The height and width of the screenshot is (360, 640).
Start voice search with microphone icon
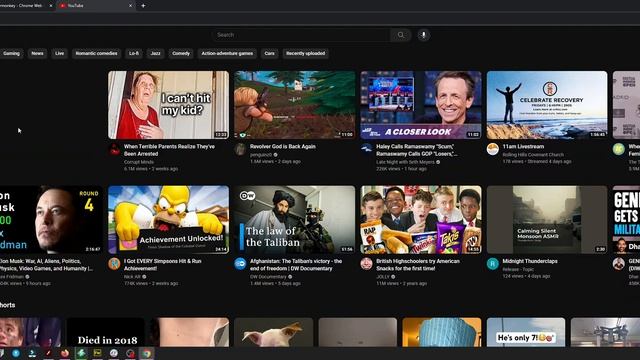click(424, 35)
